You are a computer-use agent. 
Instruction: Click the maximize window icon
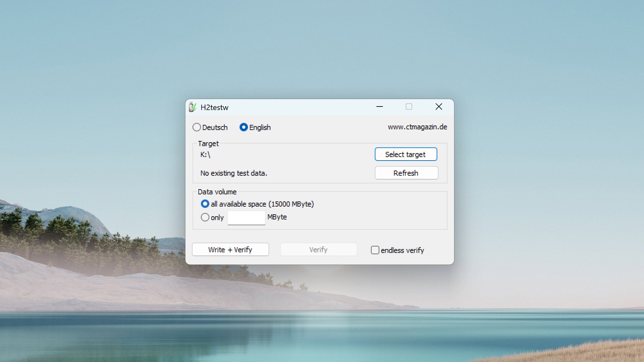tap(409, 107)
